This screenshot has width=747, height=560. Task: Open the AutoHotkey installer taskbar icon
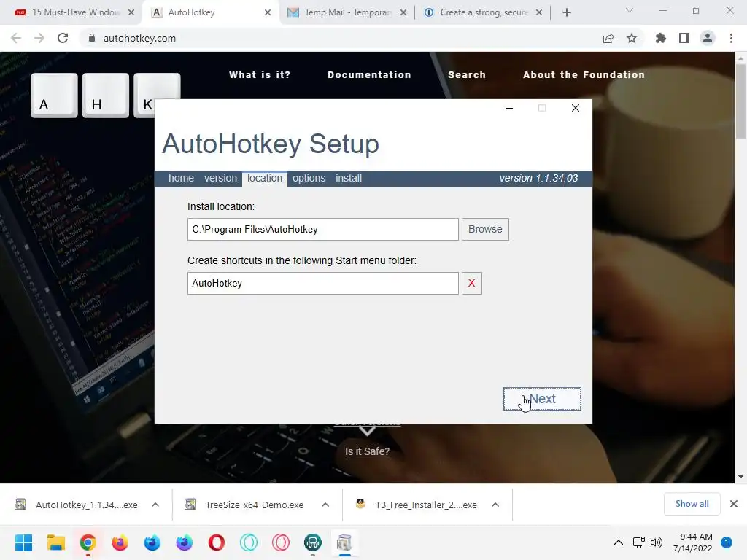pos(344,542)
